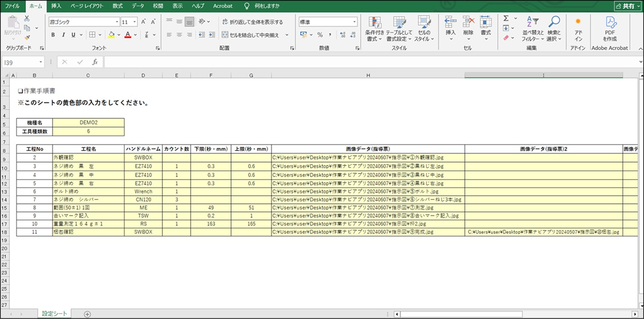Click the Cut scissors icon

(x=27, y=18)
